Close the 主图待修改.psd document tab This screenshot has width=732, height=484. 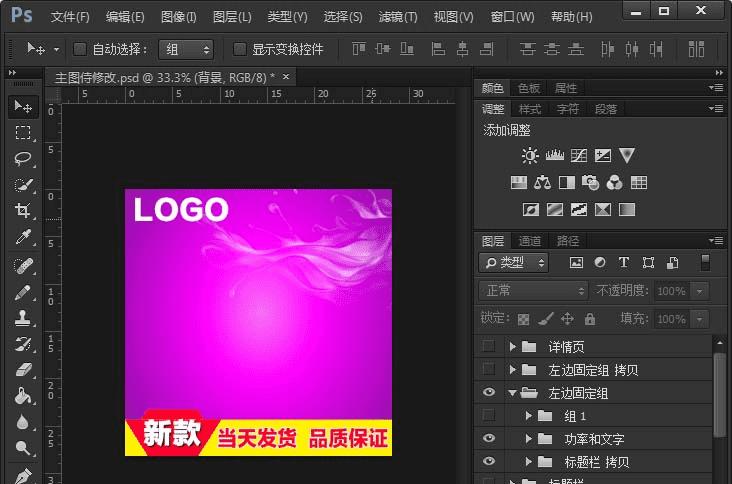(x=286, y=77)
